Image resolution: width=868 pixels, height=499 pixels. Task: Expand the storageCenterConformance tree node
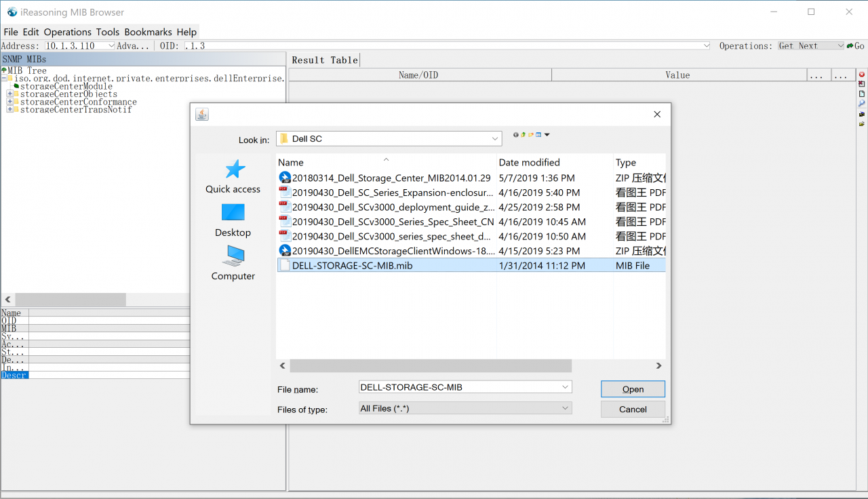(x=9, y=102)
